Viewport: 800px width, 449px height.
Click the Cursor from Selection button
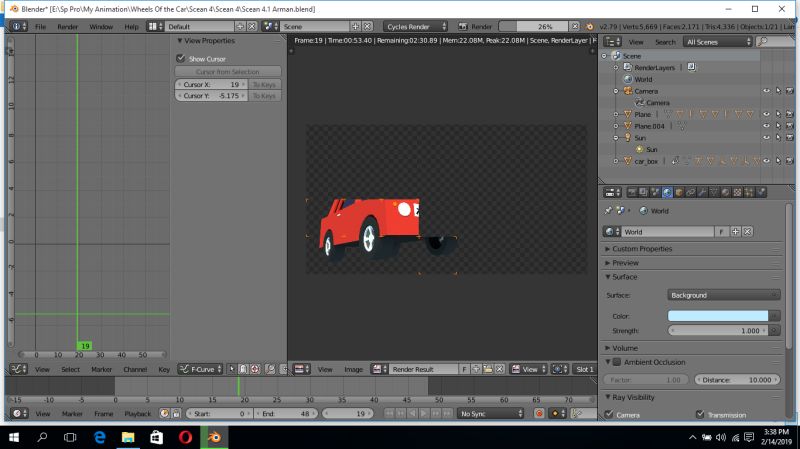tap(228, 72)
